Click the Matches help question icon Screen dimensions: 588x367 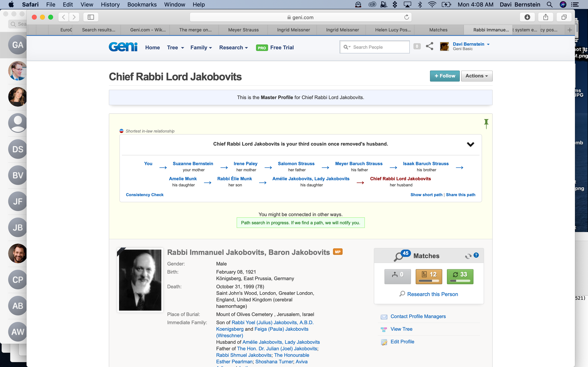tap(476, 255)
